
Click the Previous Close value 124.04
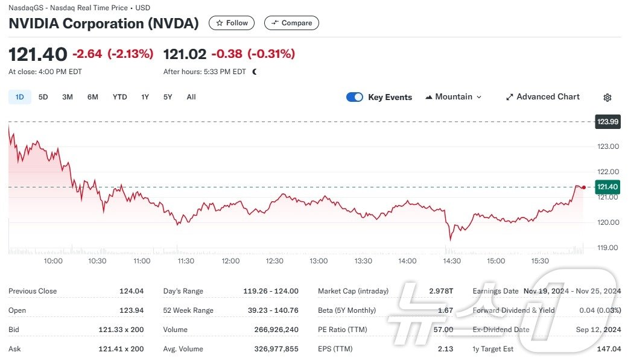132,291
